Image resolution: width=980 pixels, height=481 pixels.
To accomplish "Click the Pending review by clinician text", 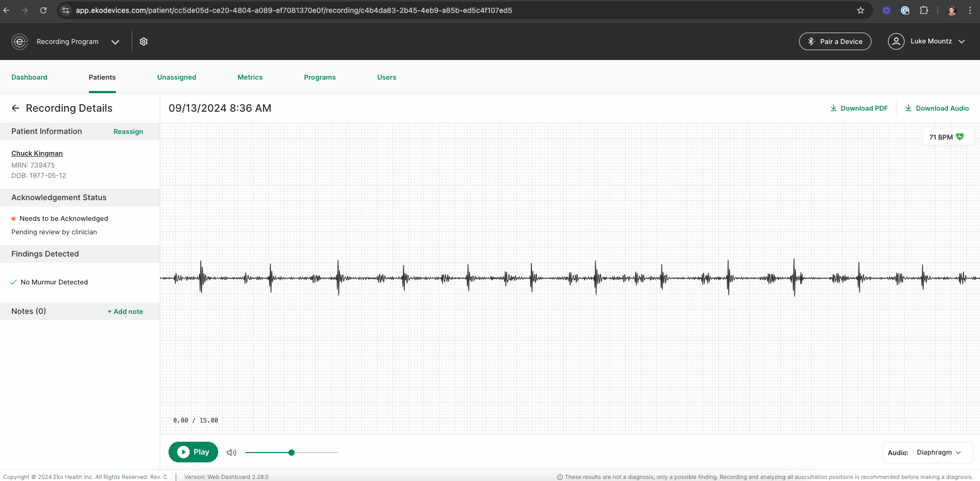I will coord(54,232).
